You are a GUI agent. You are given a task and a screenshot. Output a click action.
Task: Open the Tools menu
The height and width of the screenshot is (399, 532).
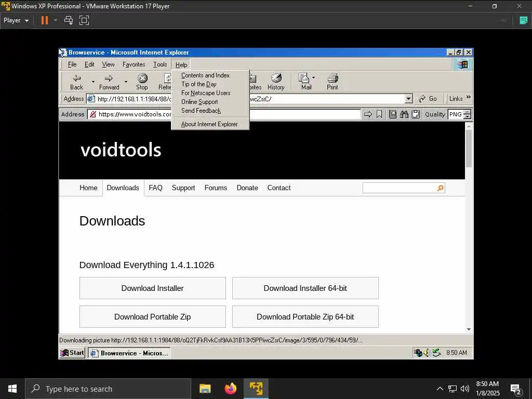(x=160, y=64)
